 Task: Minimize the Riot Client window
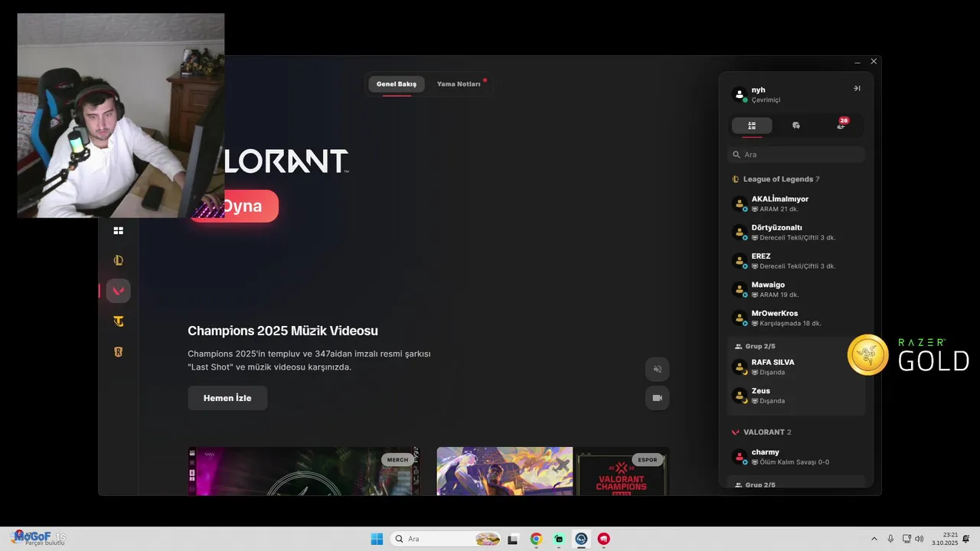pos(857,62)
